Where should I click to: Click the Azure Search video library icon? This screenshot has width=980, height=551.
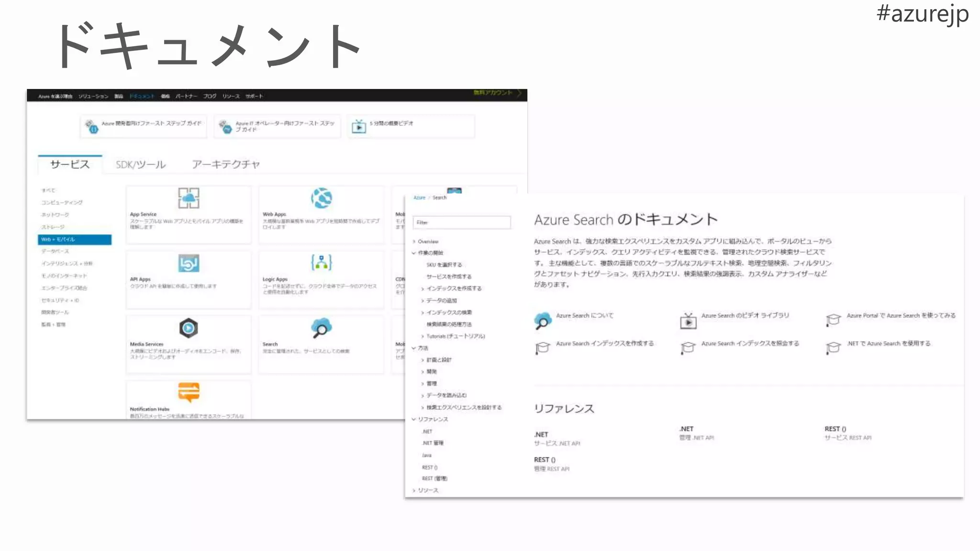pos(688,321)
